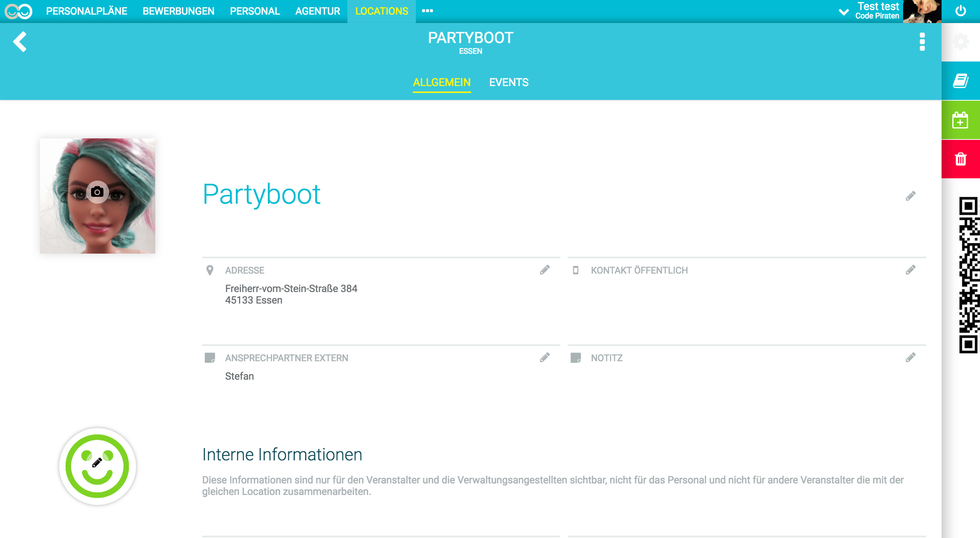Edit the Notitz section
This screenshot has height=538, width=980.
coord(910,357)
